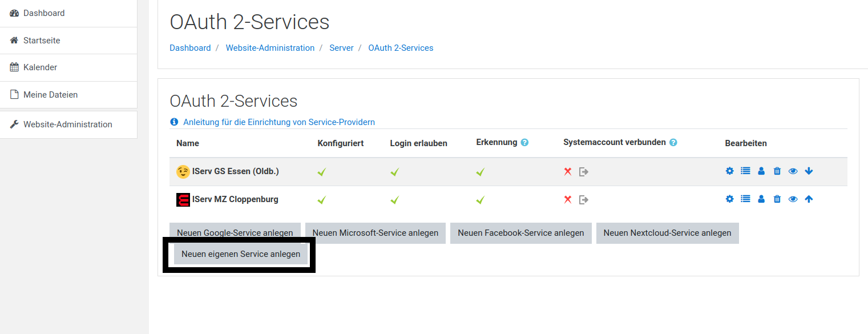Open settings gear for IServ GS Essen
This screenshot has width=868, height=334.
(x=729, y=171)
